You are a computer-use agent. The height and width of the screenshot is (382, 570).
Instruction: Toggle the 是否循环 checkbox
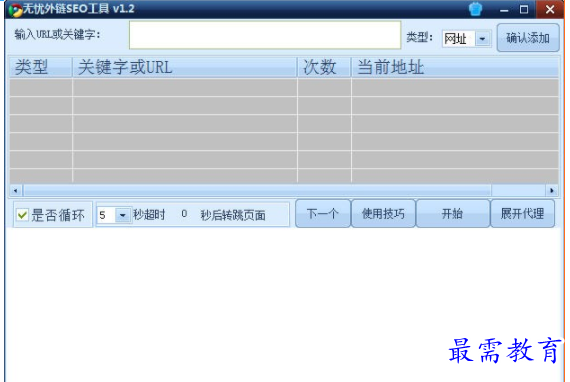[x=22, y=215]
